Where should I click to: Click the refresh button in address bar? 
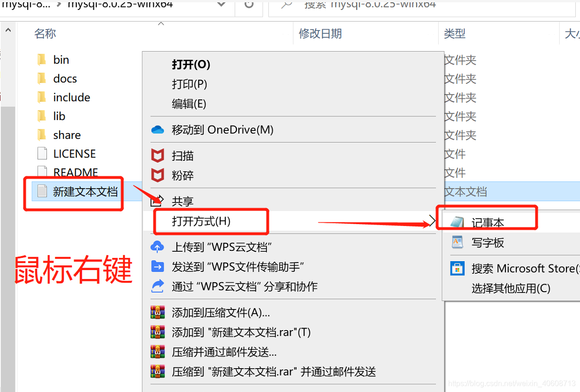pos(250,5)
